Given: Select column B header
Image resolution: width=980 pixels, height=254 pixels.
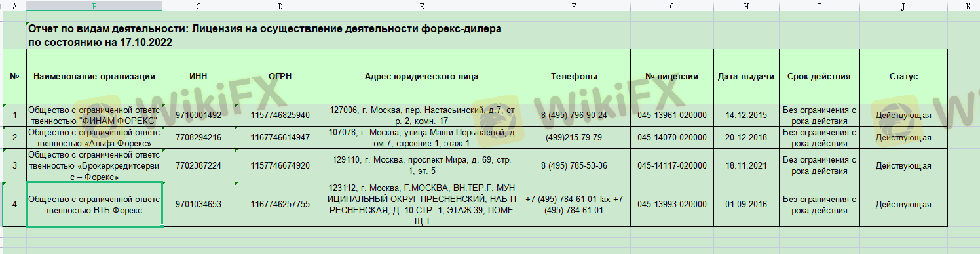Looking at the screenshot, I should point(94,5).
